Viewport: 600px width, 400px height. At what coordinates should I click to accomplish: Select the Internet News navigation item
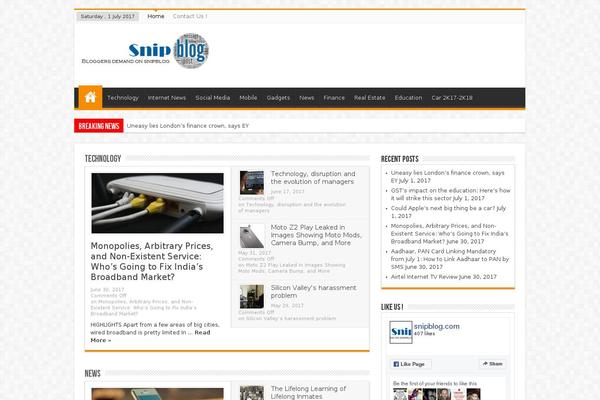(166, 98)
